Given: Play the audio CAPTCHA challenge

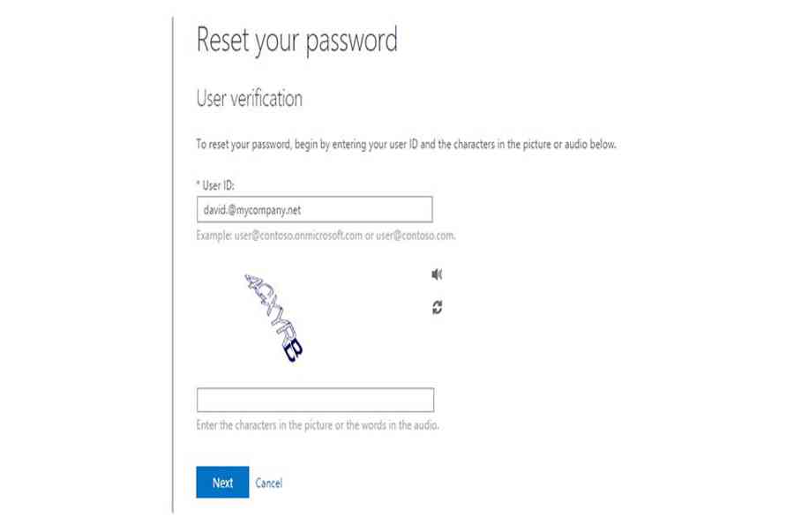Looking at the screenshot, I should pos(437,274).
